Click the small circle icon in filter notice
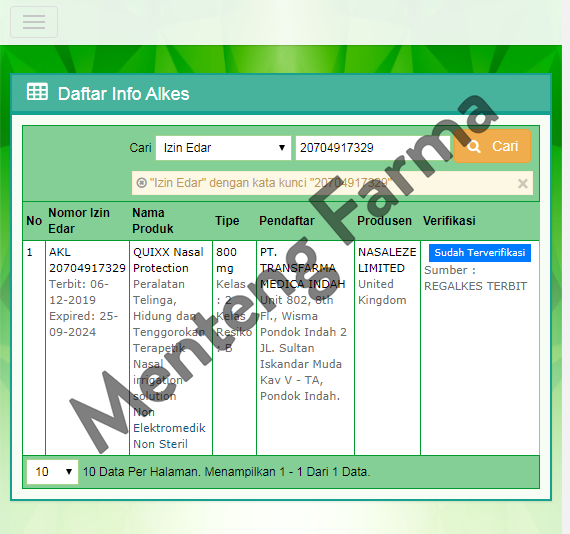Viewport: 570px width, 534px height. 141,183
